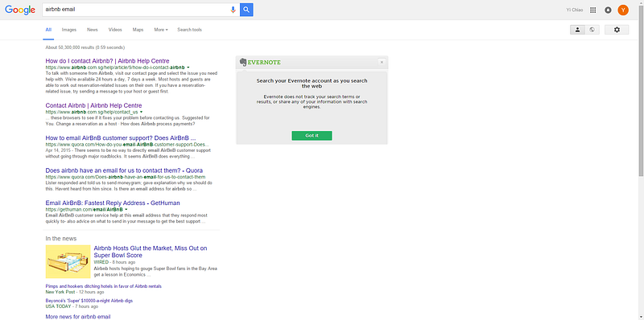Open the settings gear menu
This screenshot has height=320, width=644.
click(x=617, y=30)
